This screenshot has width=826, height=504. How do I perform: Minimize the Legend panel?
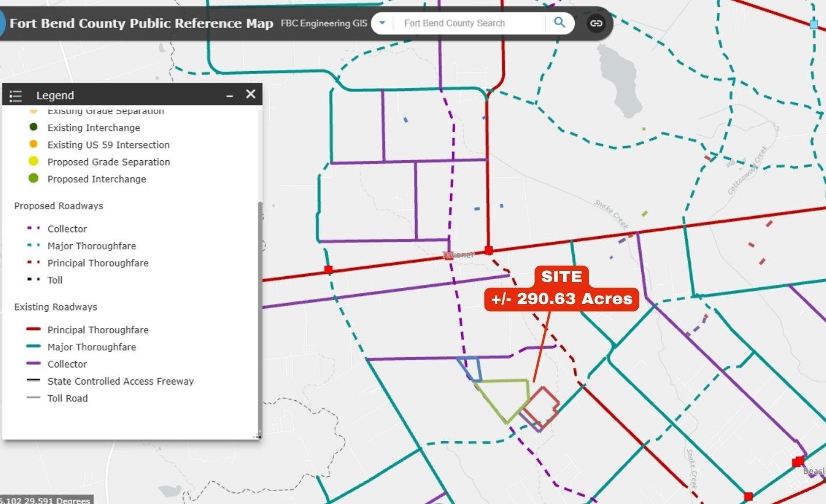(230, 95)
